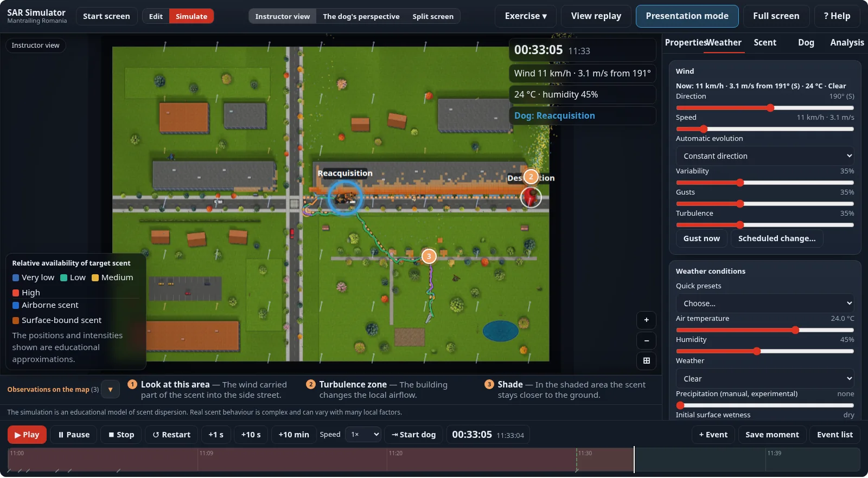Open the Help button

point(837,16)
